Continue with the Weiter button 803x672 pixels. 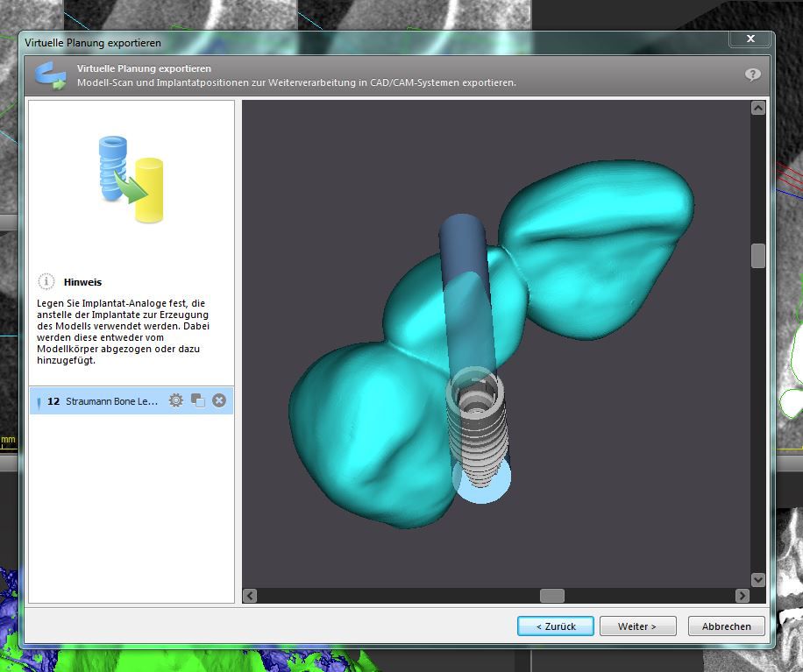(x=637, y=626)
